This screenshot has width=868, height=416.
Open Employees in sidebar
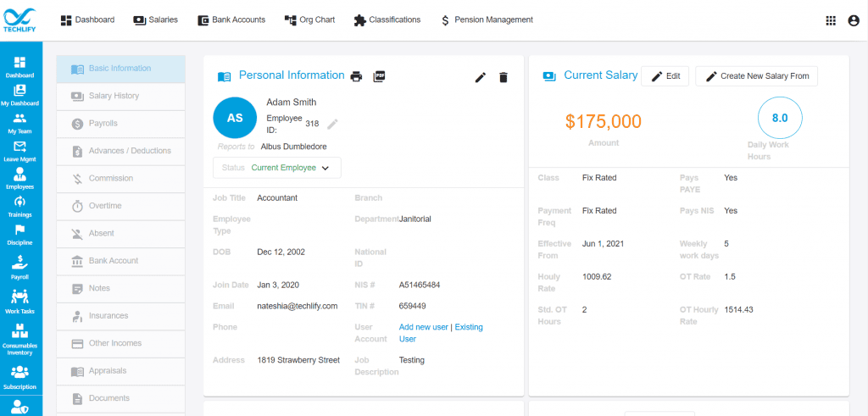pyautogui.click(x=20, y=178)
